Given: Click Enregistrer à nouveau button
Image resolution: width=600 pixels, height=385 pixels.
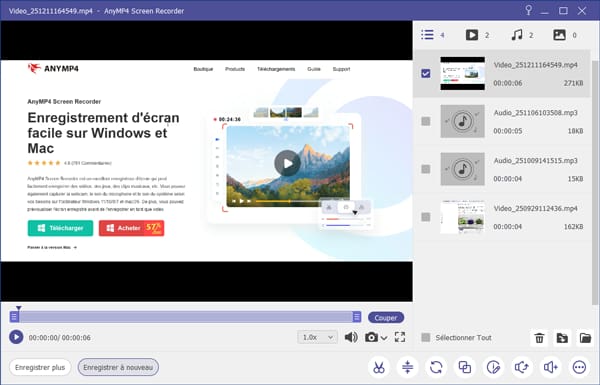Looking at the screenshot, I should [118, 367].
